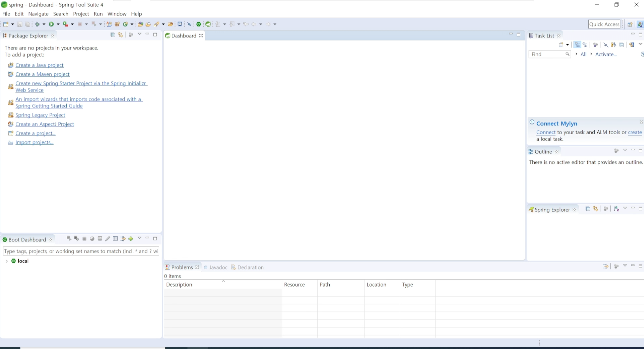Click the Synchronize Changed icon in Task List
This screenshot has width=644, height=349.
[632, 45]
